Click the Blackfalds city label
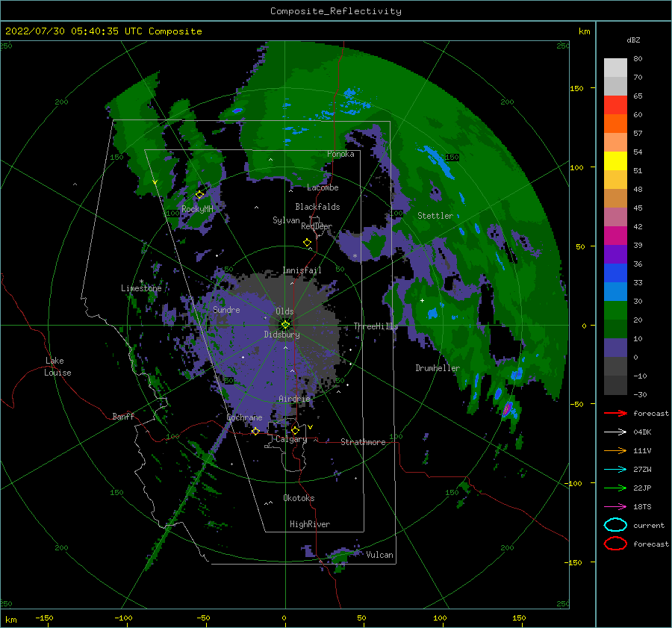The image size is (672, 628). 317,207
